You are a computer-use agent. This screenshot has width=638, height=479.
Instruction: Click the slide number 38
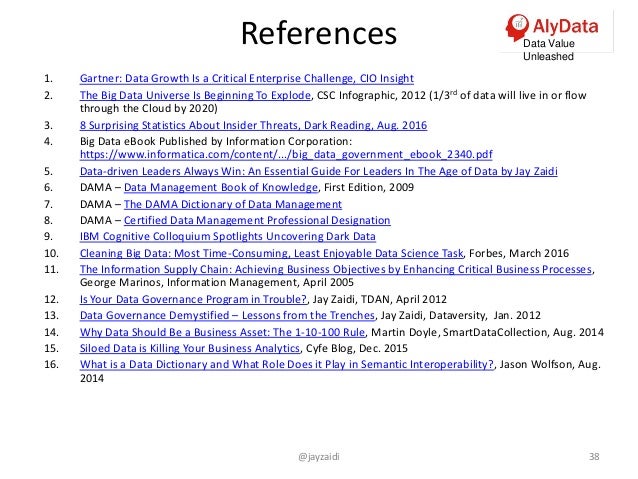[x=594, y=457]
